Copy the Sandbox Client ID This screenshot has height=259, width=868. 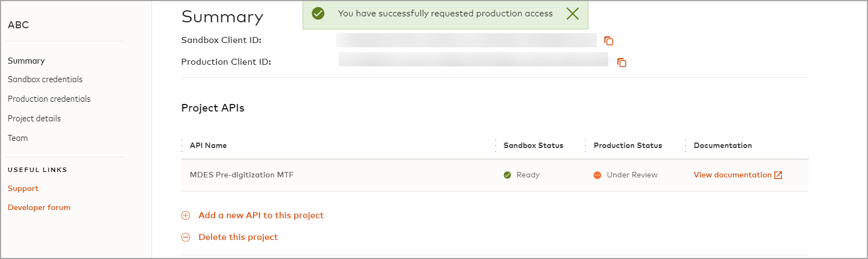[x=609, y=41]
